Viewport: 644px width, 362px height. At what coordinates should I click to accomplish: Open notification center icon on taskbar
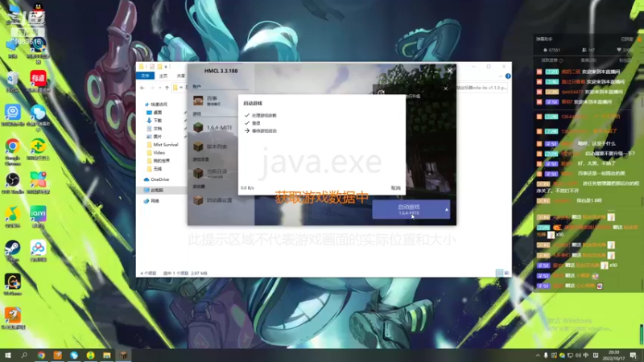(634, 356)
